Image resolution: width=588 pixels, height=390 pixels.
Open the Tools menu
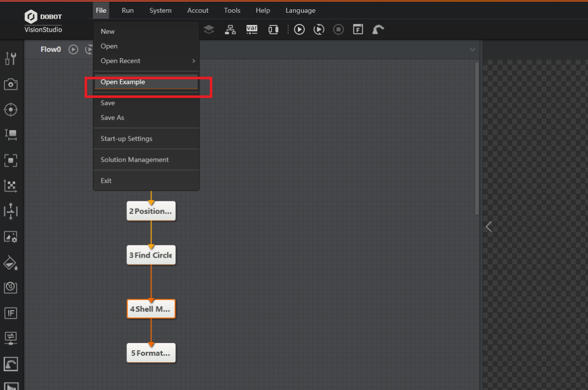[x=232, y=10]
